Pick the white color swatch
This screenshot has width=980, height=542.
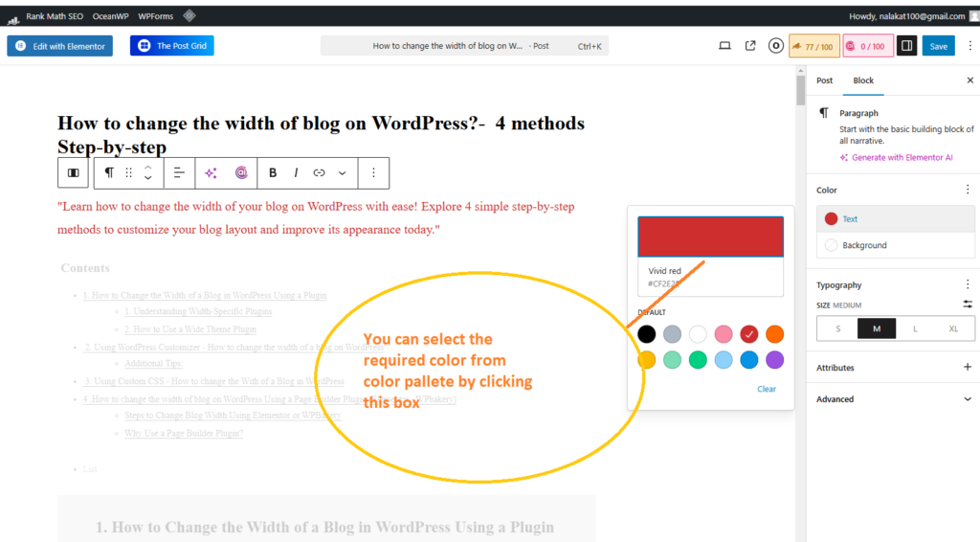pyautogui.click(x=698, y=334)
